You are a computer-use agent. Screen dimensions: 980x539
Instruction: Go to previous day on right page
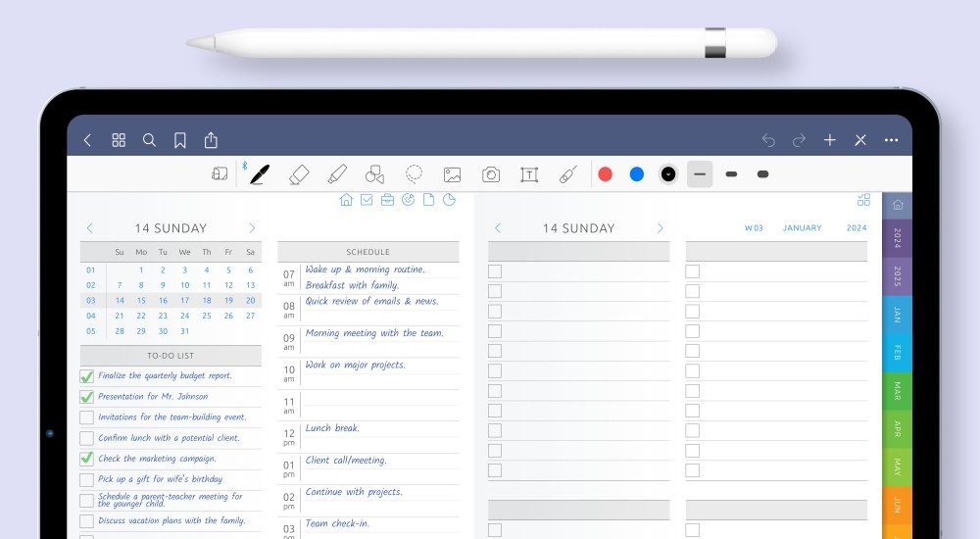click(x=498, y=228)
